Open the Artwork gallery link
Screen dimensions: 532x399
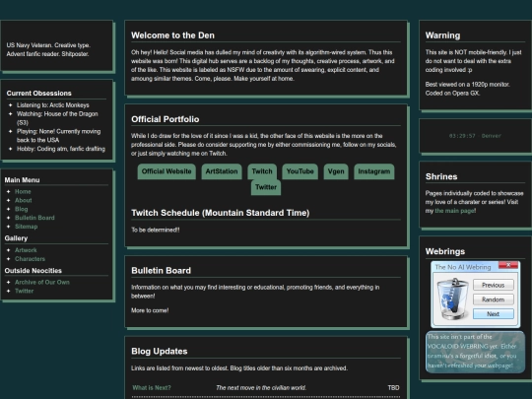click(x=26, y=250)
